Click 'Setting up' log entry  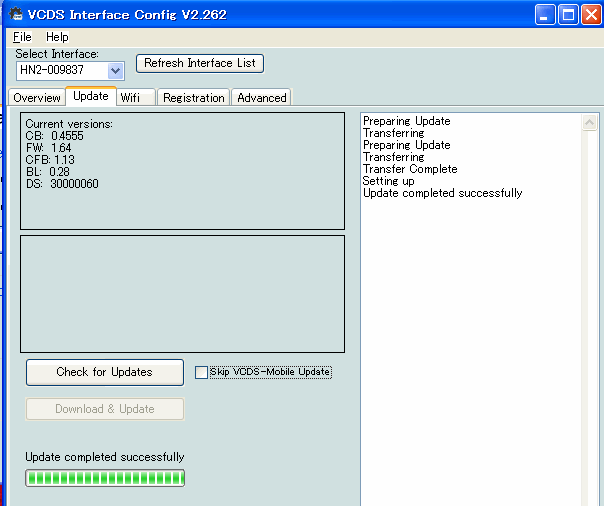pyautogui.click(x=389, y=181)
